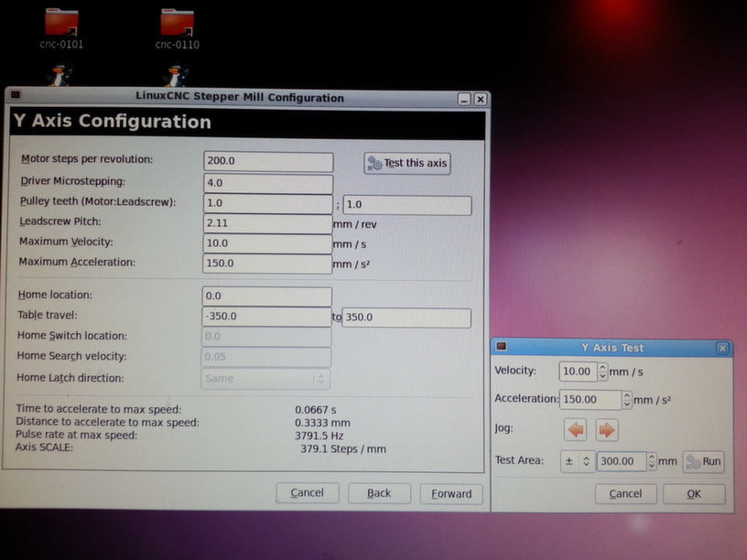Image resolution: width=747 pixels, height=560 pixels.
Task: Cancel the Y Axis Test dialog
Action: pos(626,494)
